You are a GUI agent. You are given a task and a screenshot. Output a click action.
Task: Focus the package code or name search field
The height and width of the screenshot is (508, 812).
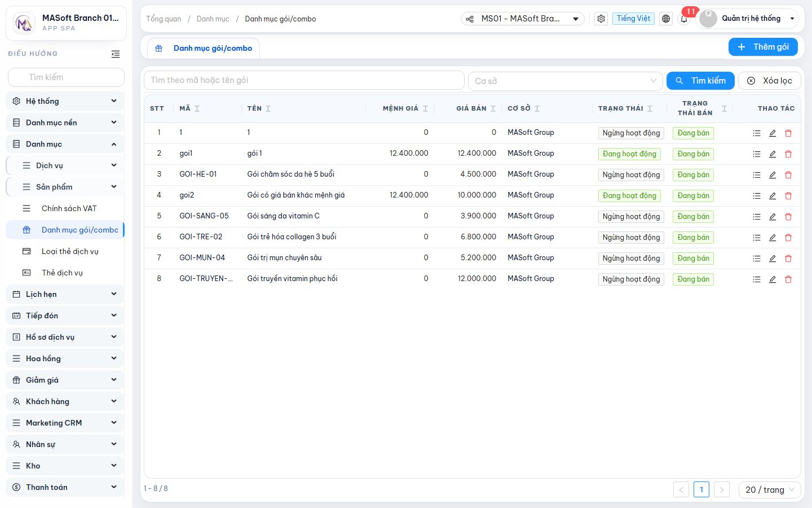304,80
